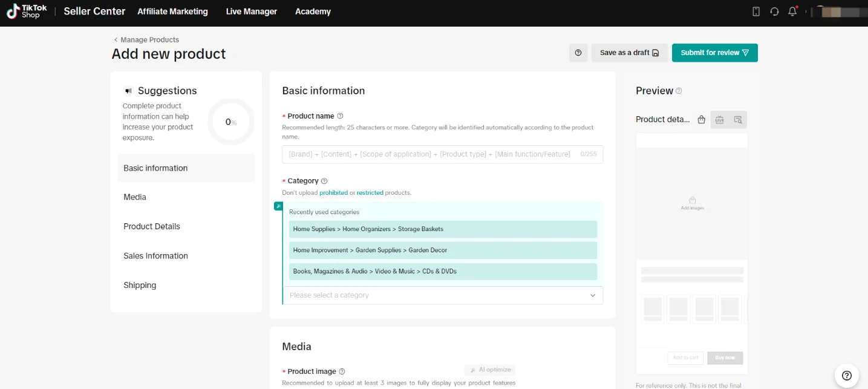The width and height of the screenshot is (868, 389).
Task: Switch preview to product detail bag view
Action: 702,120
